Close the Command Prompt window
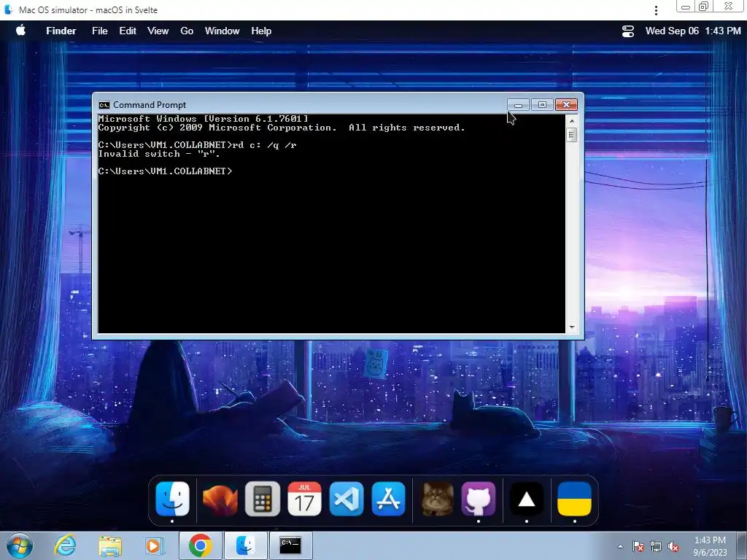Viewport: 747px width, 560px height. pos(566,105)
